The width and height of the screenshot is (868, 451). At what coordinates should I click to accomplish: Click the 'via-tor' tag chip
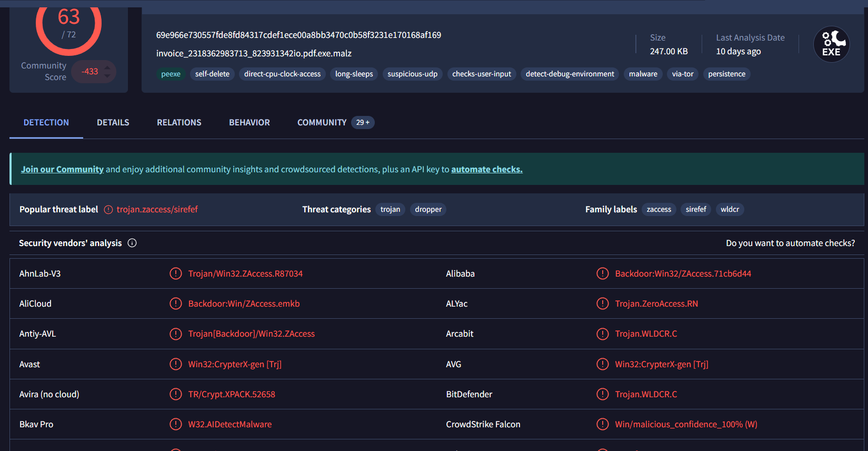pyautogui.click(x=682, y=74)
